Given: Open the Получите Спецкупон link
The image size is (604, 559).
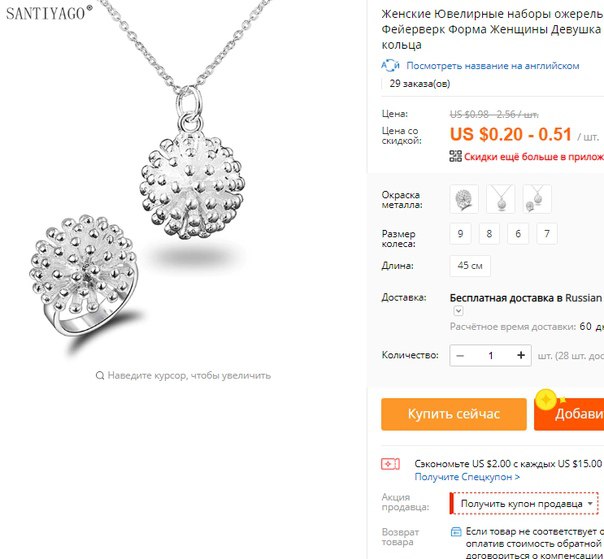Looking at the screenshot, I should coord(467,477).
